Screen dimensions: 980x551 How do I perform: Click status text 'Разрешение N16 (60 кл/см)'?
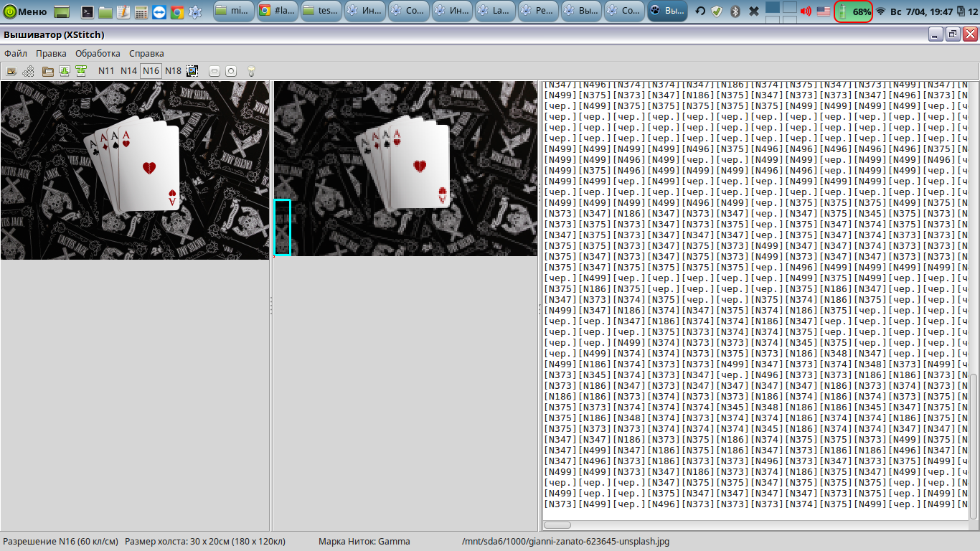point(61,542)
